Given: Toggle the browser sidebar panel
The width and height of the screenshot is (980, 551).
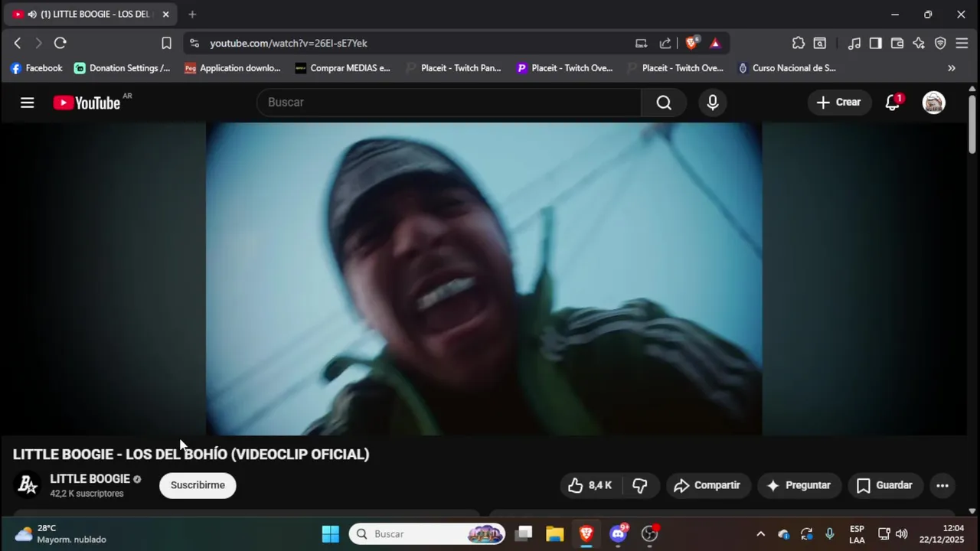Looking at the screenshot, I should (x=876, y=43).
